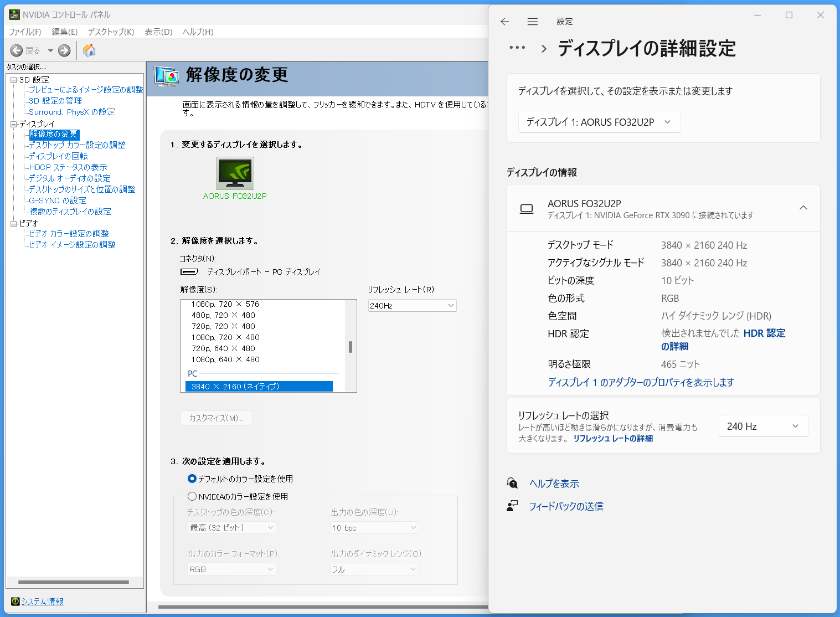The height and width of the screenshot is (617, 840).
Task: Click the 解像度の変更 header icon
Action: (167, 76)
